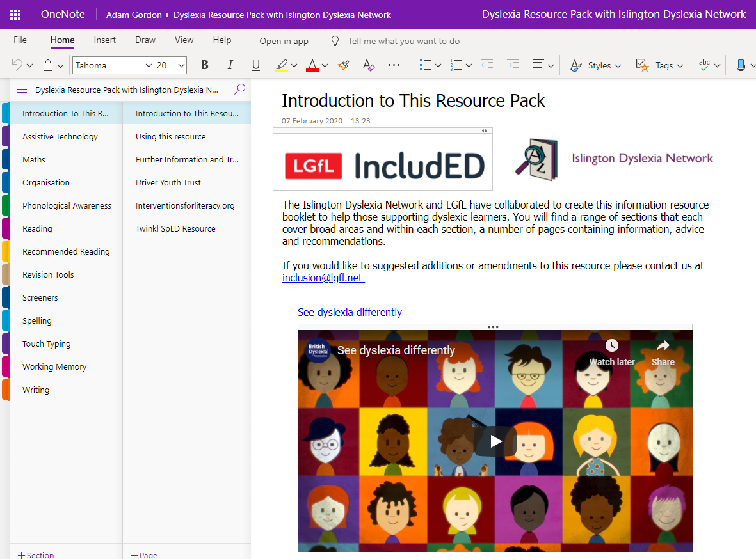Toggle Bold formatting

[x=204, y=65]
